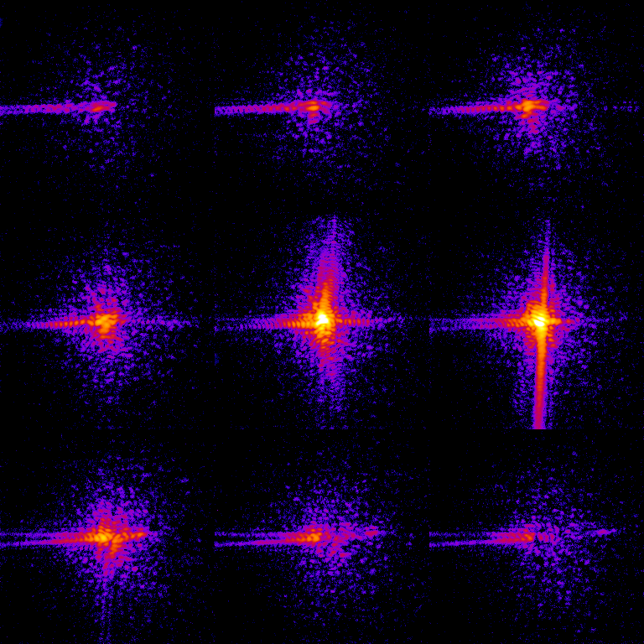Click the bright white core in middle-right panel
The height and width of the screenshot is (644, 644).
pos(539,319)
